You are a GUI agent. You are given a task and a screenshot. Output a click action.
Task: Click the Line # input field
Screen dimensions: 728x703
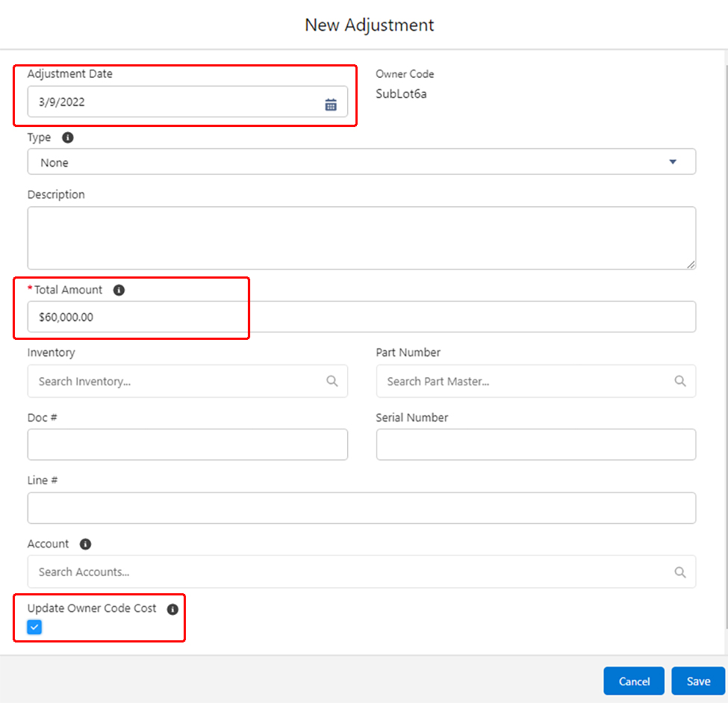pos(361,508)
